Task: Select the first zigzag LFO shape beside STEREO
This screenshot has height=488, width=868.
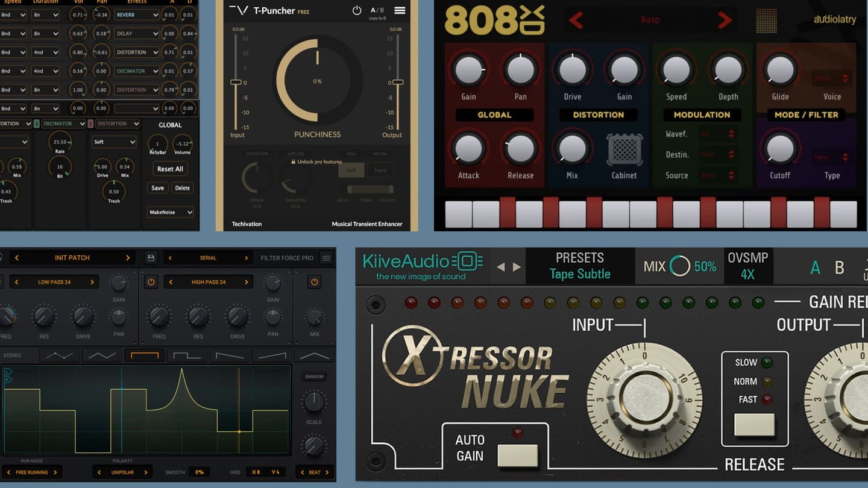Action: click(60, 355)
